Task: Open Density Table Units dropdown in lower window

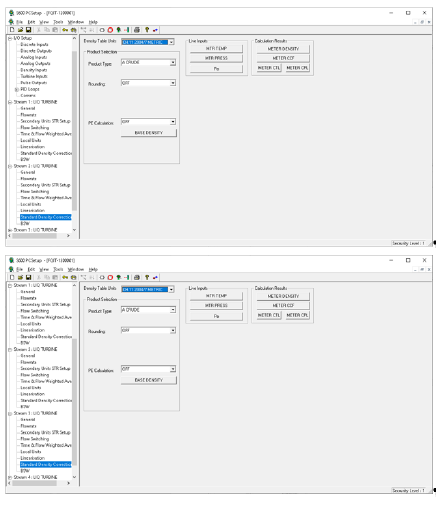Action: pyautogui.click(x=171, y=289)
